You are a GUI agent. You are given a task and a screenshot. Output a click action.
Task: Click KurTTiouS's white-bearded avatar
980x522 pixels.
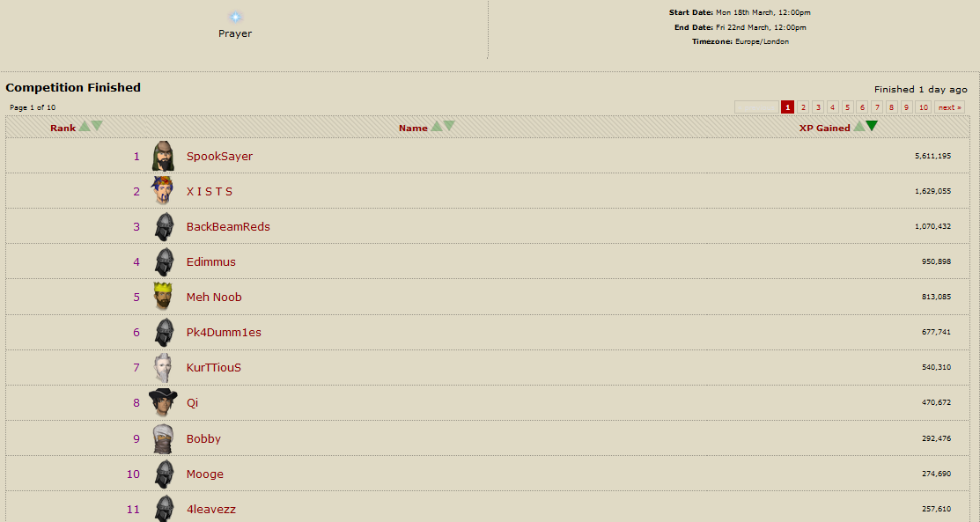pyautogui.click(x=163, y=367)
